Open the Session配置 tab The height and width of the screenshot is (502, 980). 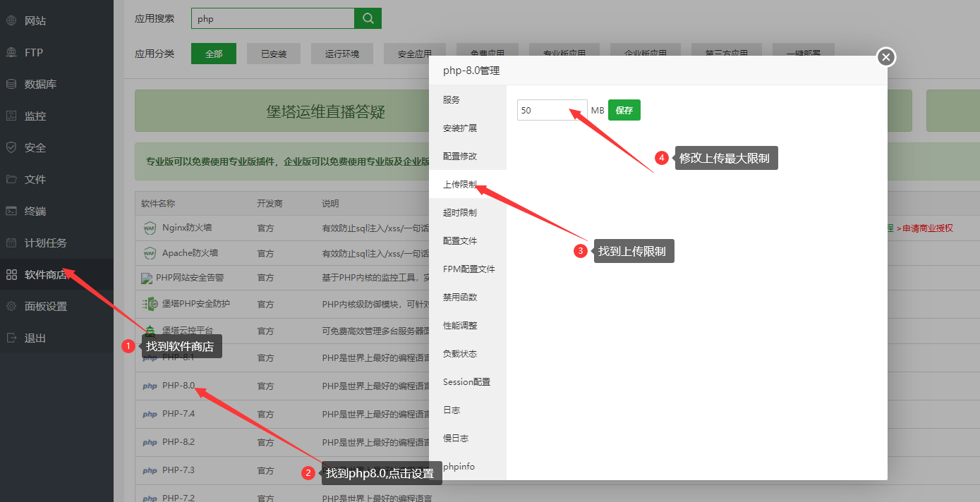pyautogui.click(x=466, y=381)
